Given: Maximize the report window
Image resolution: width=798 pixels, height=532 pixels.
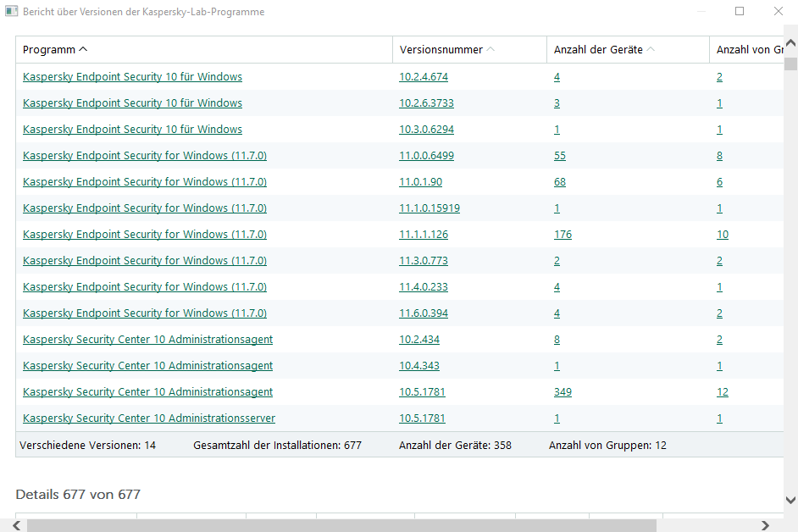Looking at the screenshot, I should point(740,11).
